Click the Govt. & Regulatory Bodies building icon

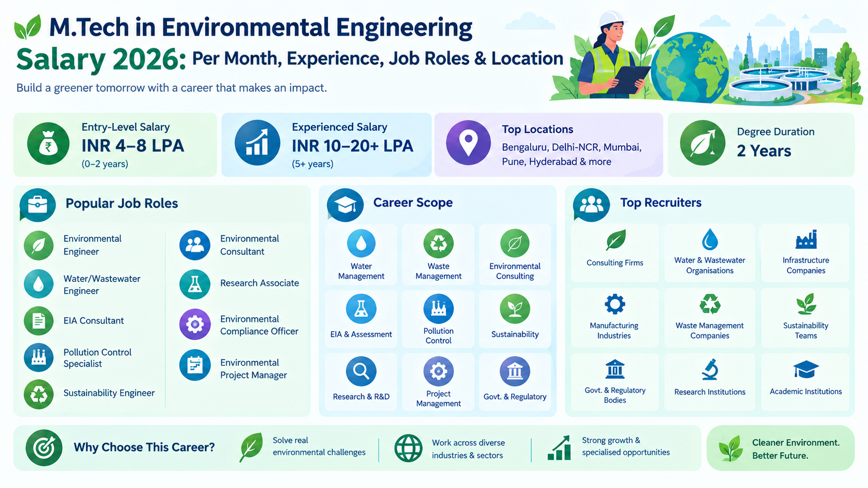click(615, 369)
